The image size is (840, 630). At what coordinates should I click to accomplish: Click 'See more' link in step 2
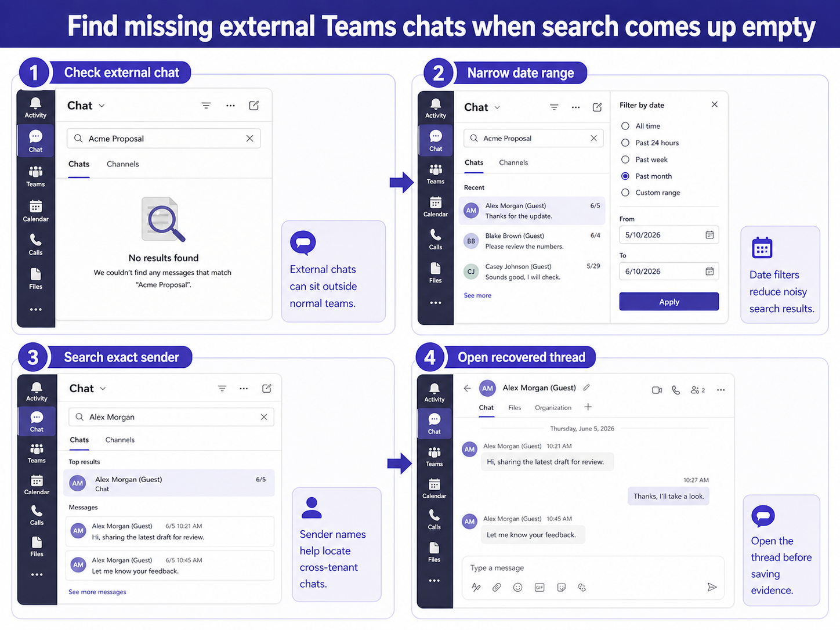click(477, 295)
